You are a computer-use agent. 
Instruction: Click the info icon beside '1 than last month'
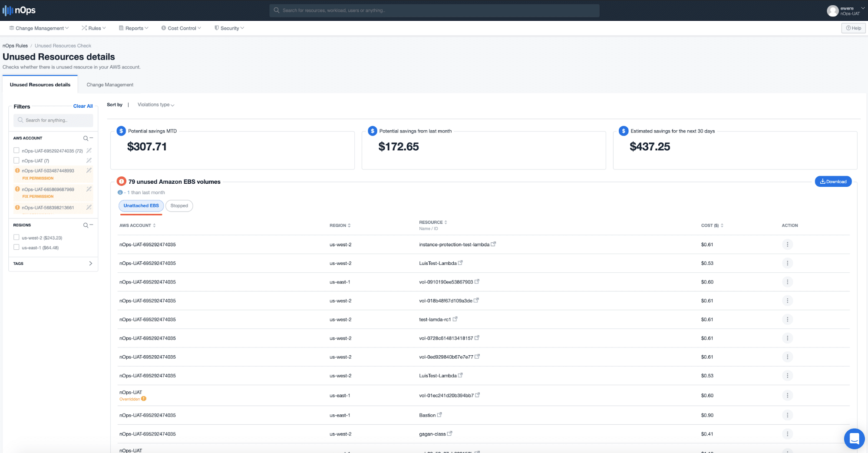[120, 192]
